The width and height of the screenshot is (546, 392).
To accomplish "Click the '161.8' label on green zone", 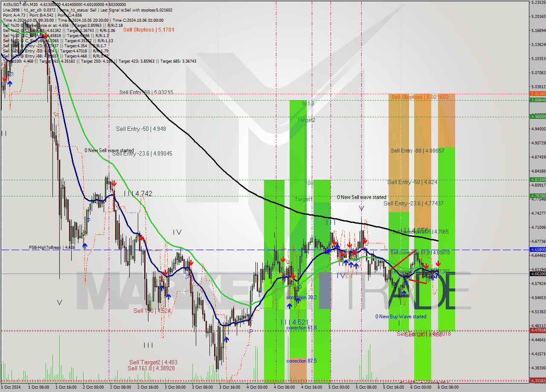I will point(308,104).
